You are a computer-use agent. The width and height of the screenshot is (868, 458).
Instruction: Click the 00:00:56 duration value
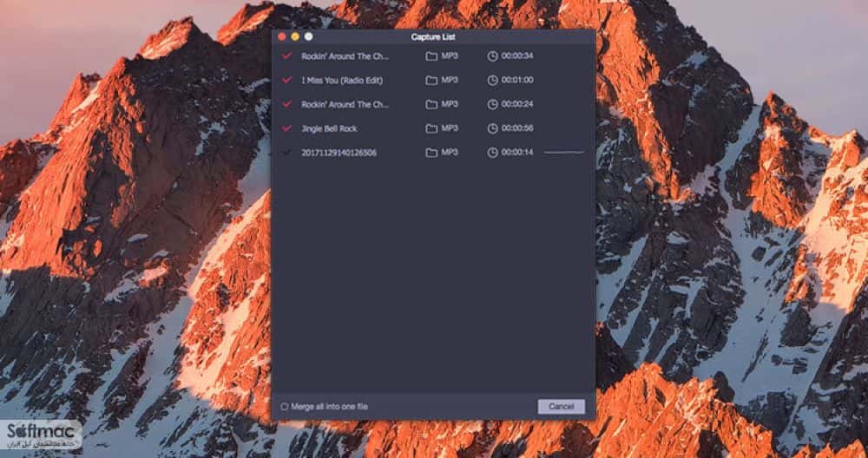pos(517,128)
